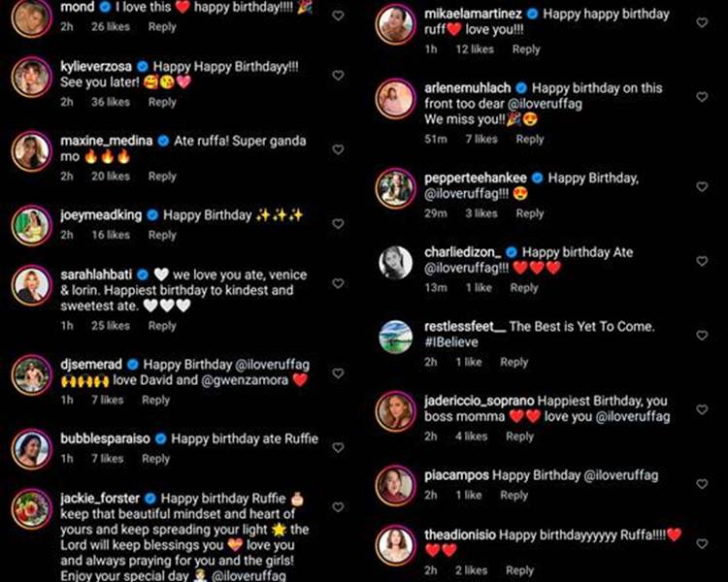Screen dimensions: 728x582
Task: View the 36 likes on kylieverzosa's comment
Action: coord(111,102)
